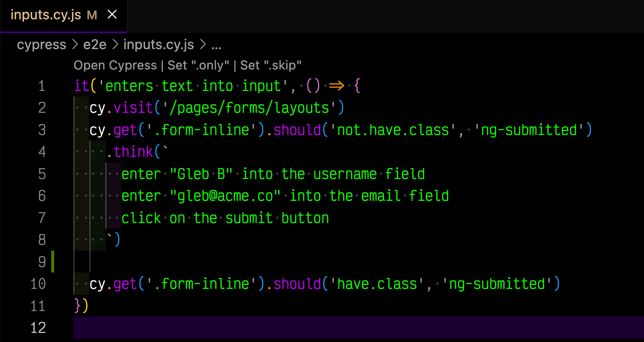Open Cypress via the CodeLens link
Screen dimensions: 644x342
coord(116,65)
